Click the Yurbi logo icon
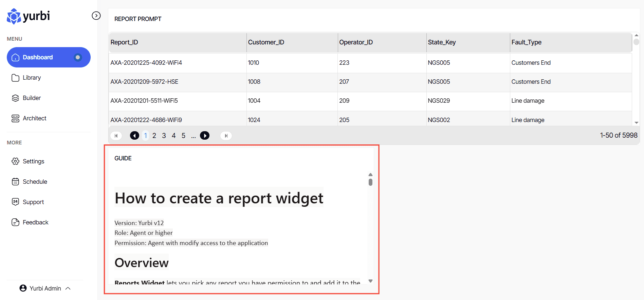Screen dimensions: 644x300 (x=14, y=16)
